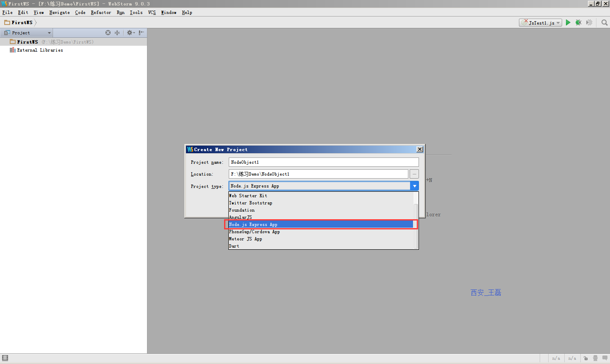The width and height of the screenshot is (610, 364).
Task: Collapse the Project type combo arrow
Action: tap(415, 186)
